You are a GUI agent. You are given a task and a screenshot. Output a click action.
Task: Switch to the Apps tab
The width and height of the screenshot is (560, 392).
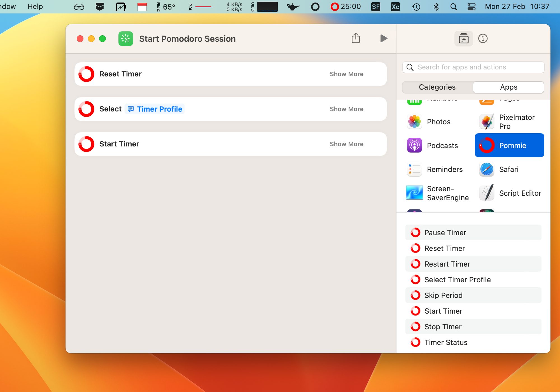click(x=508, y=87)
